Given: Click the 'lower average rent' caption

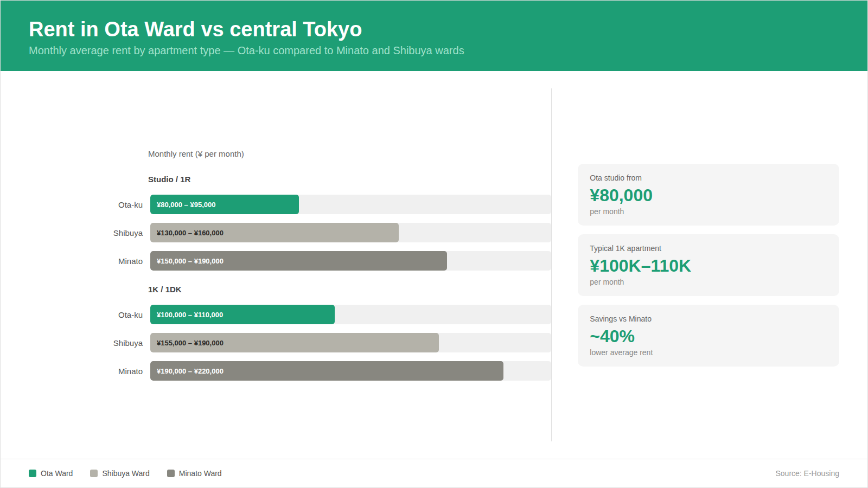Looking at the screenshot, I should click(621, 352).
